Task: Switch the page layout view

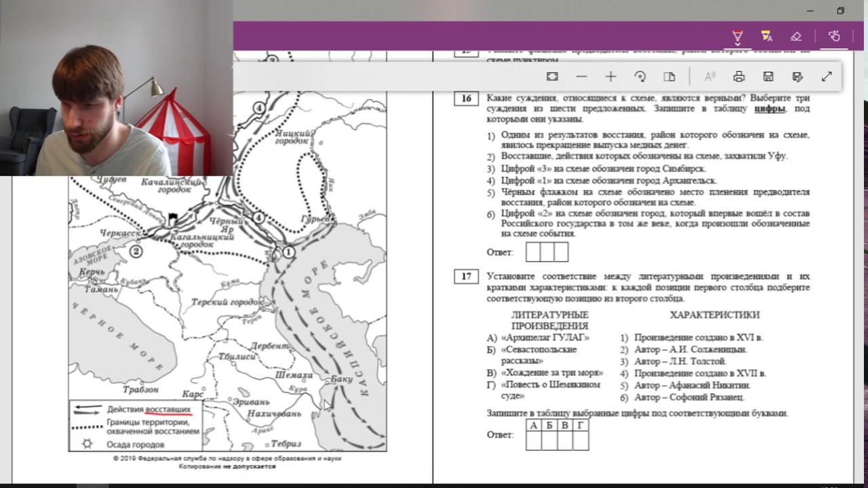Action: [x=669, y=77]
